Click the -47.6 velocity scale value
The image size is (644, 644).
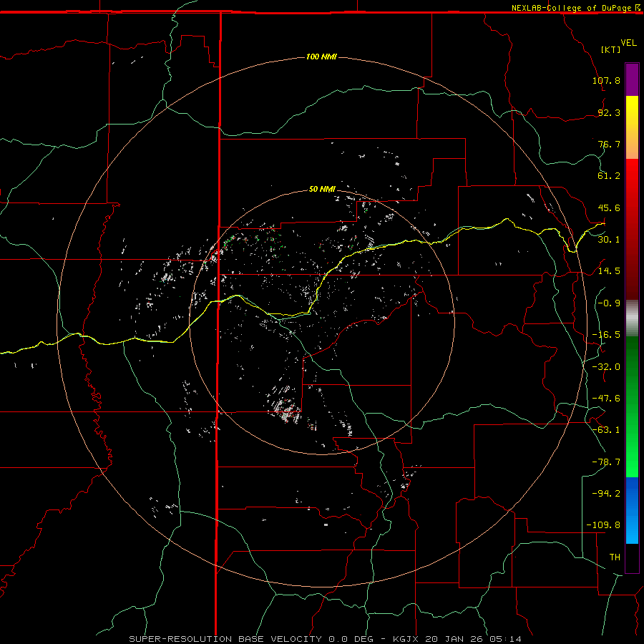(606, 399)
